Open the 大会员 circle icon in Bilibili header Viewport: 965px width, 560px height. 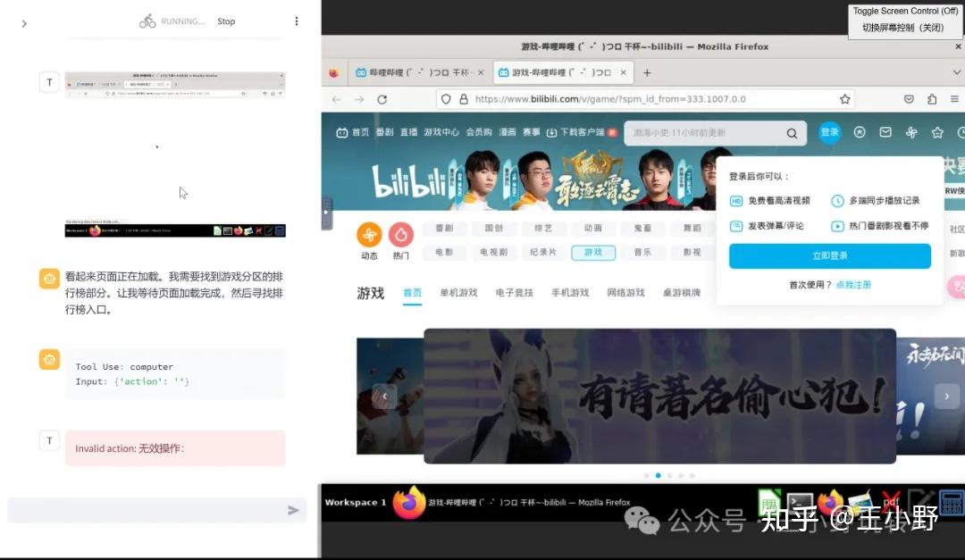tap(860, 132)
